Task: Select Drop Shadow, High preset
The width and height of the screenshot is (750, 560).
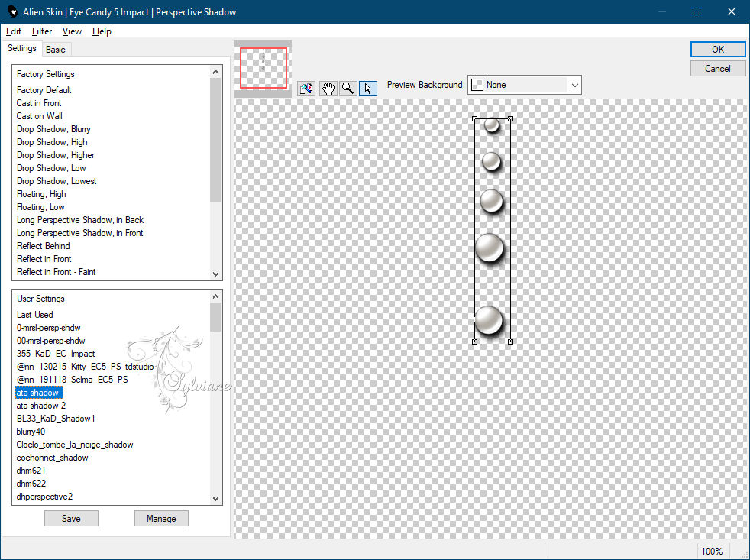Action: tap(52, 141)
